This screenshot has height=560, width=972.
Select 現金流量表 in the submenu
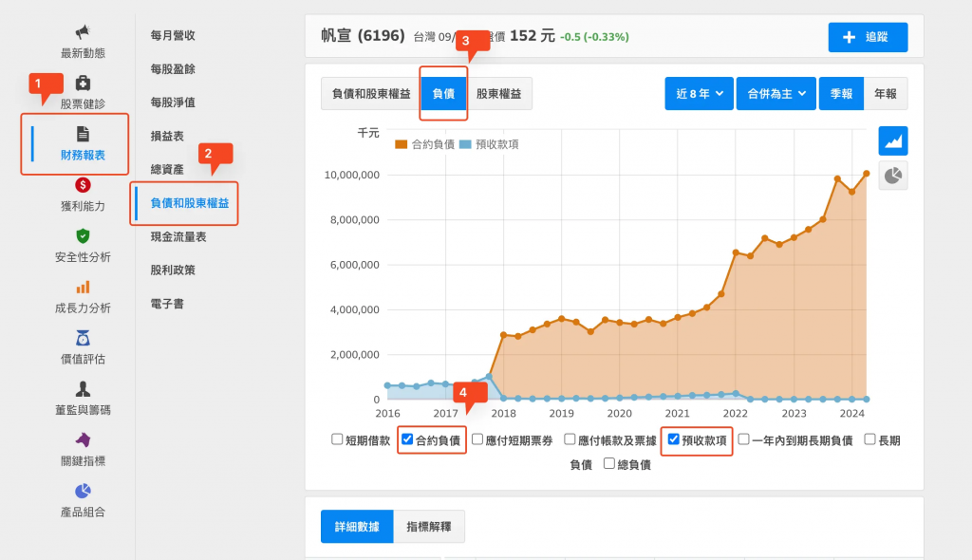[x=178, y=236]
